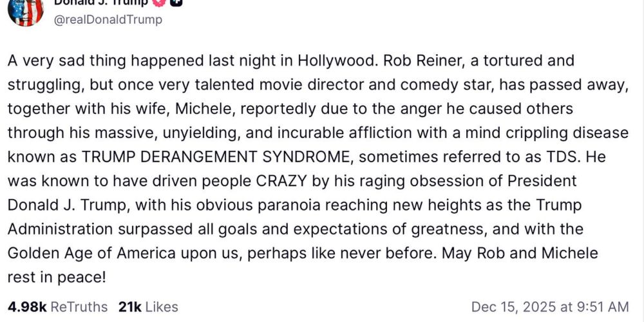Click the dark plus badge beside name
Viewport: 644px width, 322px height.
click(x=176, y=3)
